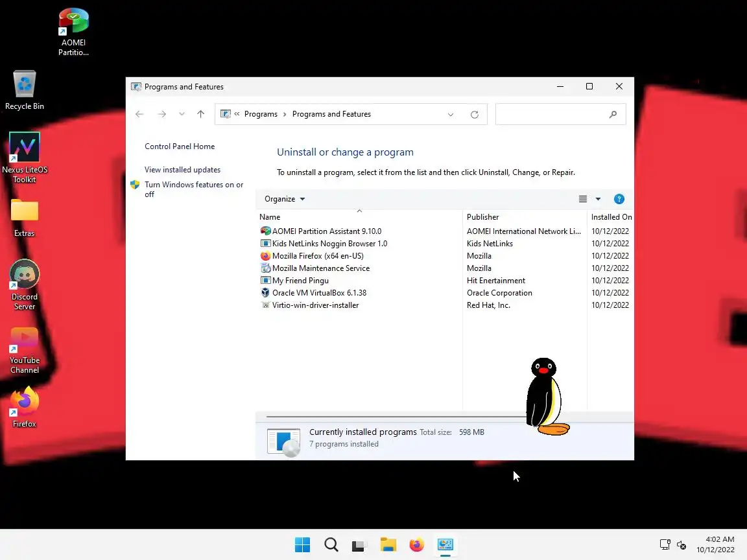This screenshot has height=560, width=747.
Task: Select Virtio-win-driver-installer entry
Action: [x=315, y=305]
